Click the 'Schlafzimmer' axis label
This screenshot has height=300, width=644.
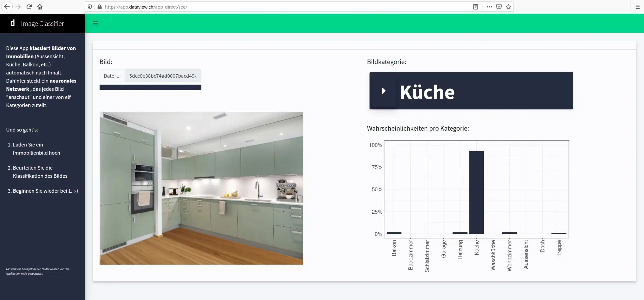(427, 256)
